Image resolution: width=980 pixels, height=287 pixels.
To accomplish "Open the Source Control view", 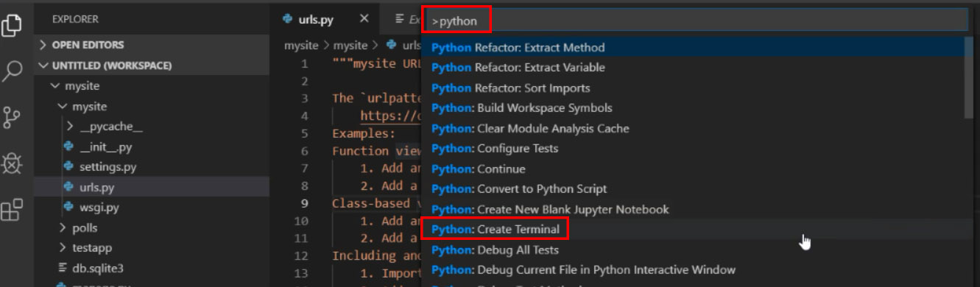I will [x=12, y=118].
